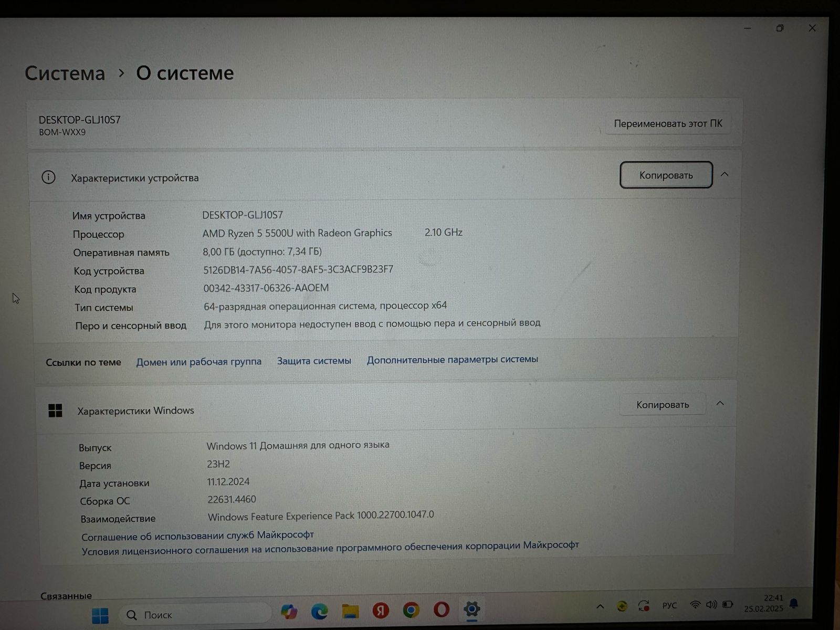Open Домен или рабочая группа link
Image resolution: width=840 pixels, height=630 pixels.
tap(198, 362)
